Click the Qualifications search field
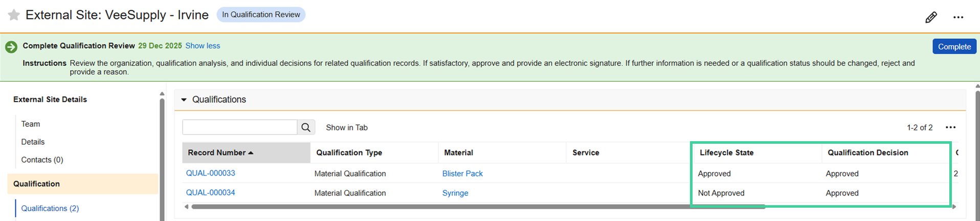The width and height of the screenshot is (980, 221). pyautogui.click(x=239, y=127)
